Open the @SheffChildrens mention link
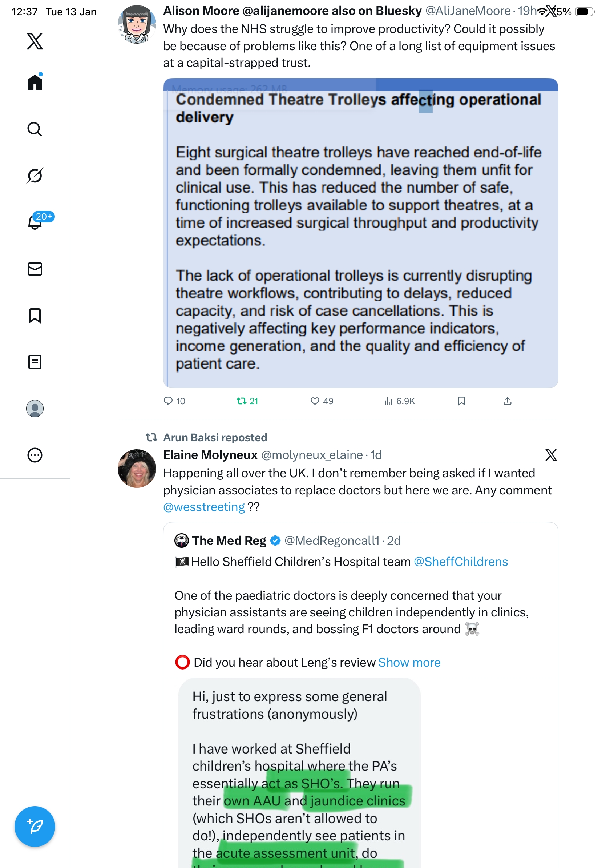 pos(461,562)
